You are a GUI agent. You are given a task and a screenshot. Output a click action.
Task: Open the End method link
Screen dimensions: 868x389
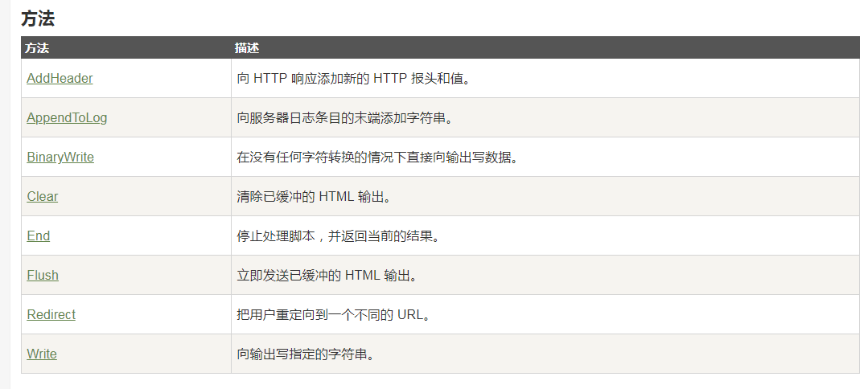[38, 235]
